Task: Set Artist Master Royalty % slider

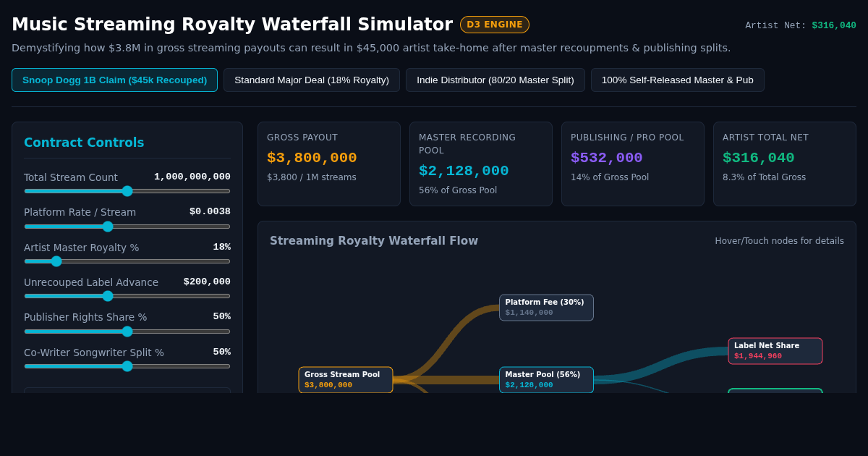Action: point(127,261)
